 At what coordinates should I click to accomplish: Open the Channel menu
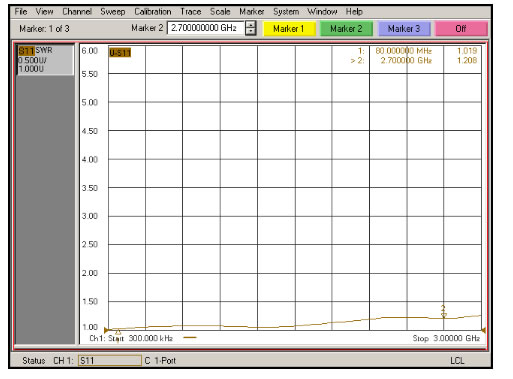coord(77,12)
